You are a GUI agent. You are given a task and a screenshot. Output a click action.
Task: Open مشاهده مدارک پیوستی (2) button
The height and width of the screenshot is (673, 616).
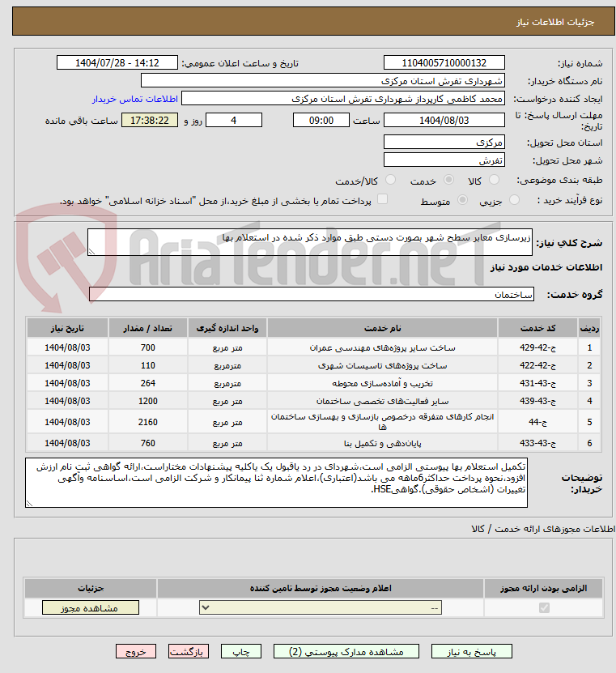pos(346,652)
